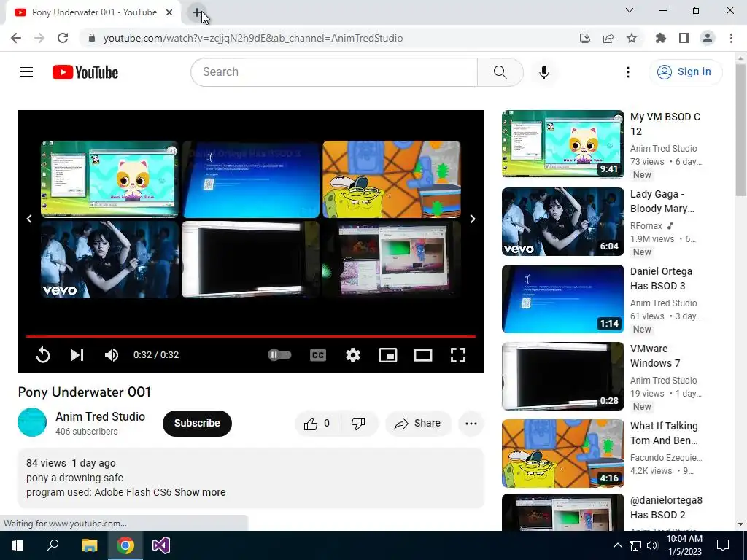
Task: Seek on the red video progress bar
Action: pyautogui.click(x=251, y=336)
